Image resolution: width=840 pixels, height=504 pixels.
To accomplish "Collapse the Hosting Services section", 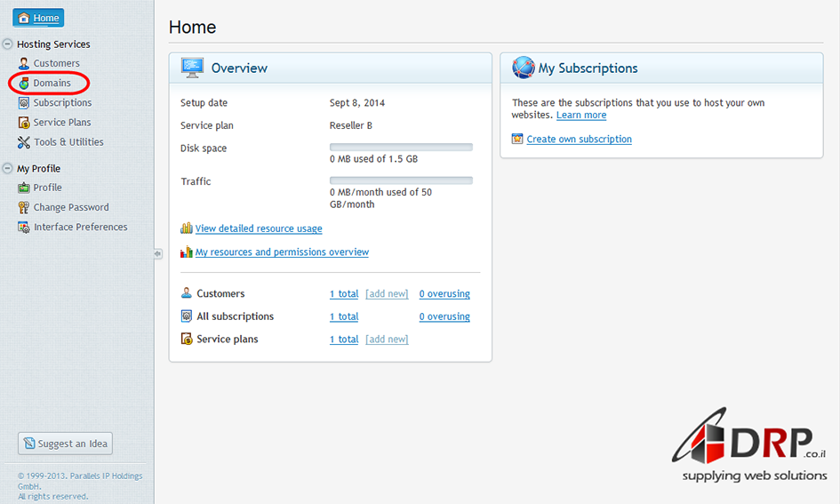I will click(x=8, y=44).
